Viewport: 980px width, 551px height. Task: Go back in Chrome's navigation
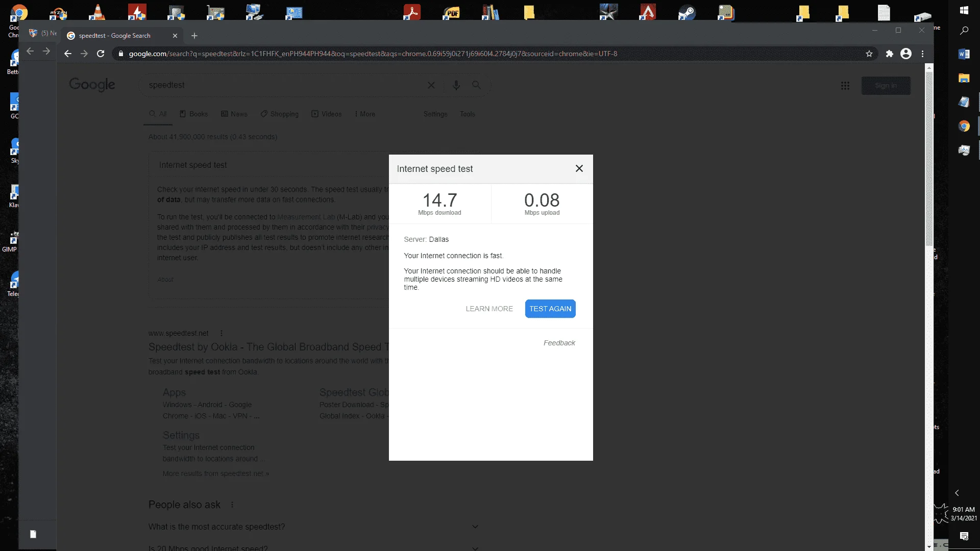tap(67, 54)
